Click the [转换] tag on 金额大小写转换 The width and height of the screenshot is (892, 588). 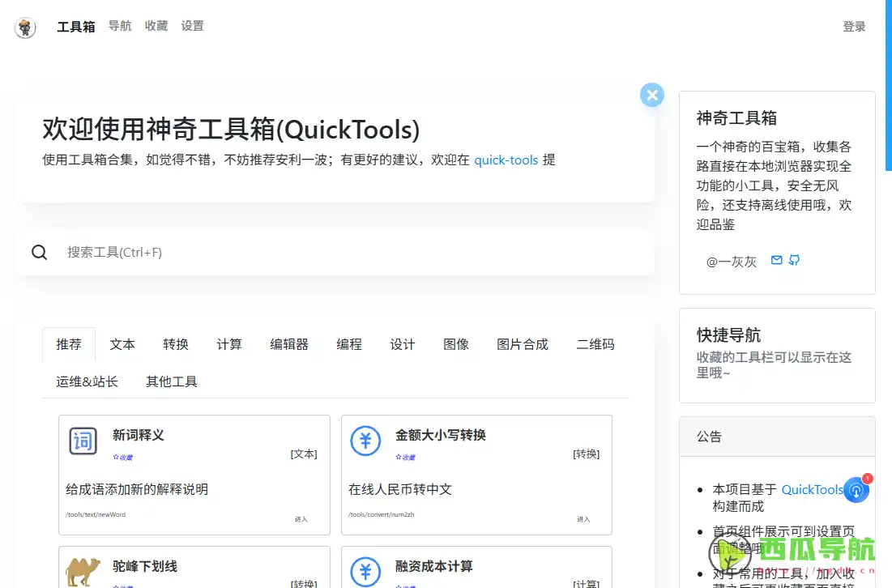point(587,454)
